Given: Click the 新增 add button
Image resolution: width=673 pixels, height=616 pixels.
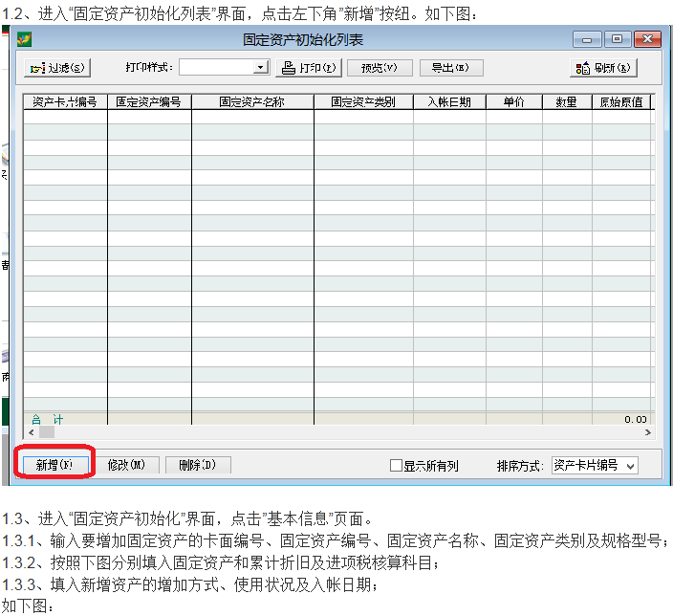Looking at the screenshot, I should (54, 465).
